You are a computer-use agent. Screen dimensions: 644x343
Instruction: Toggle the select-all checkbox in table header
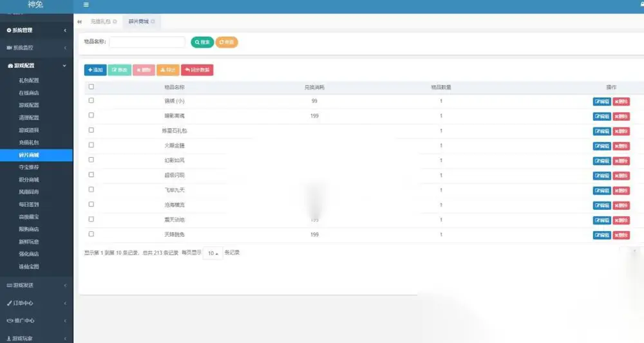point(91,87)
